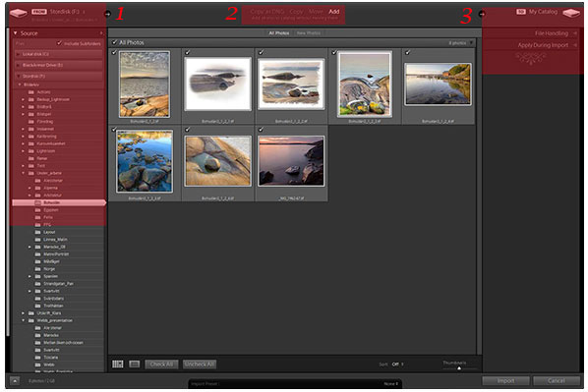
Task: Select the All Photos tab
Action: (278, 33)
